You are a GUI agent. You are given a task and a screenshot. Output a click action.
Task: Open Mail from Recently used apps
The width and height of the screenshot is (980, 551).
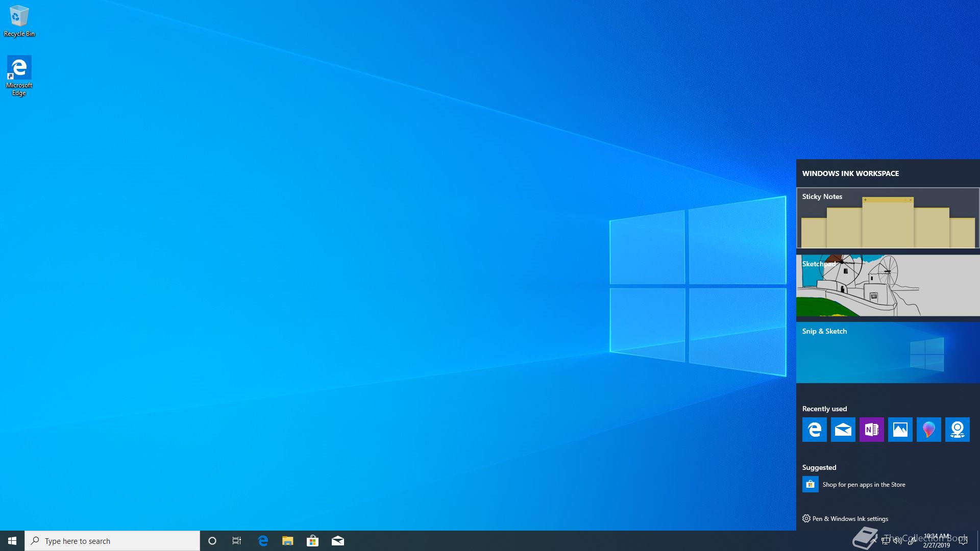(843, 430)
